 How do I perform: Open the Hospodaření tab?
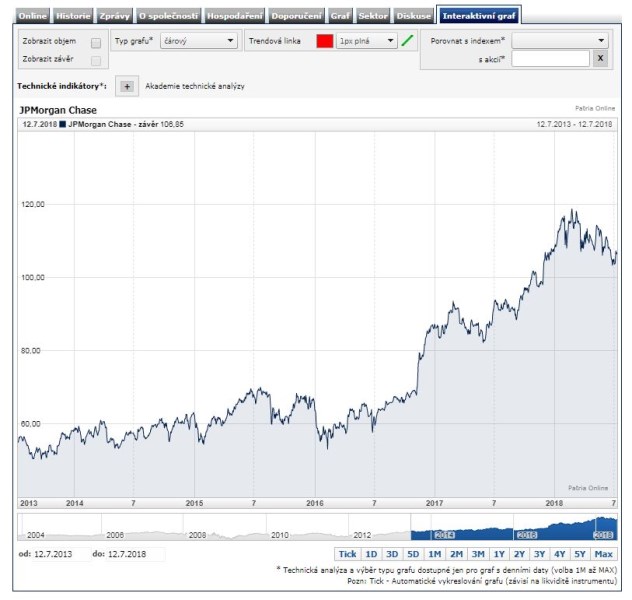[x=236, y=16]
